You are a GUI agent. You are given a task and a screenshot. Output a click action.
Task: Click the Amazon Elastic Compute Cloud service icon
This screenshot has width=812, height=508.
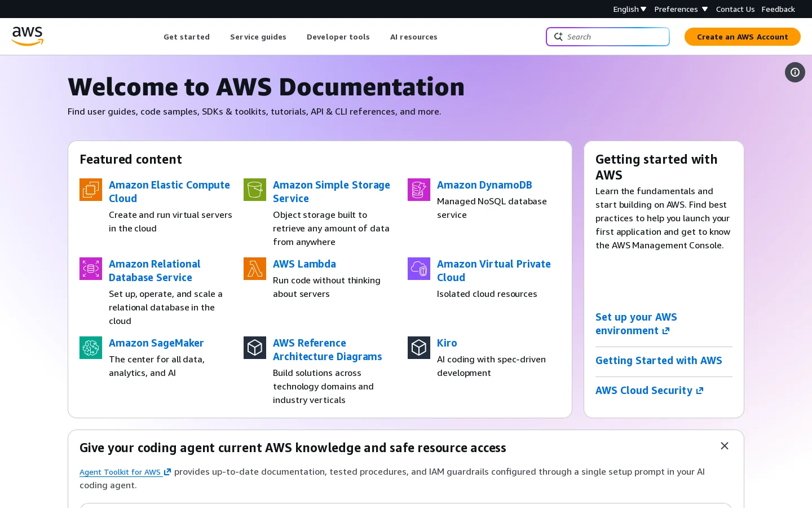coord(91,190)
